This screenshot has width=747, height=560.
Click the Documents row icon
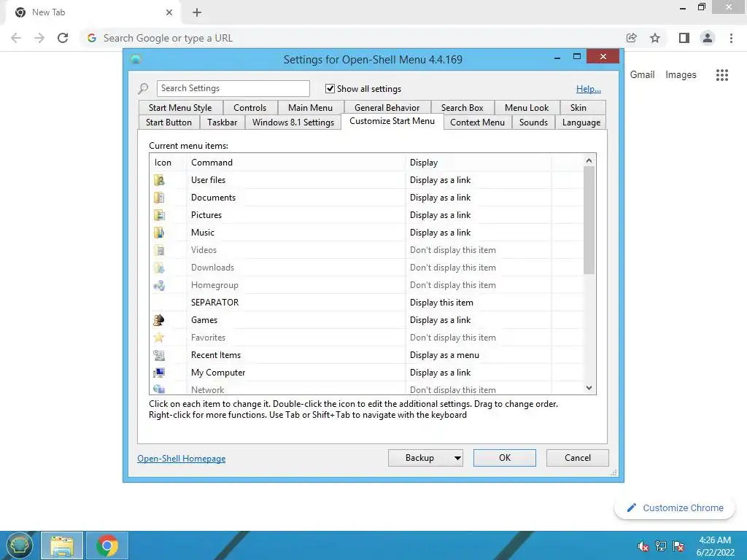(159, 198)
